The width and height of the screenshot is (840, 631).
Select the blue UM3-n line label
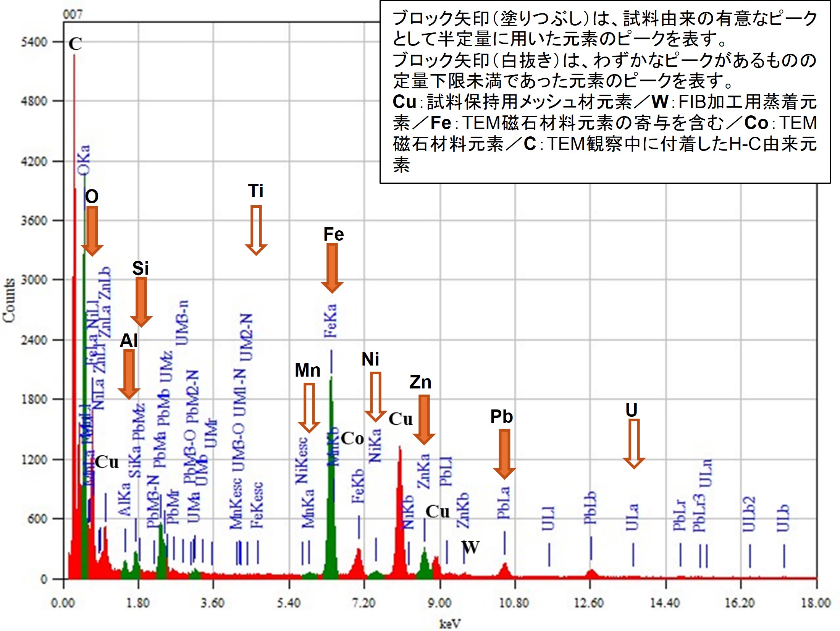click(182, 322)
